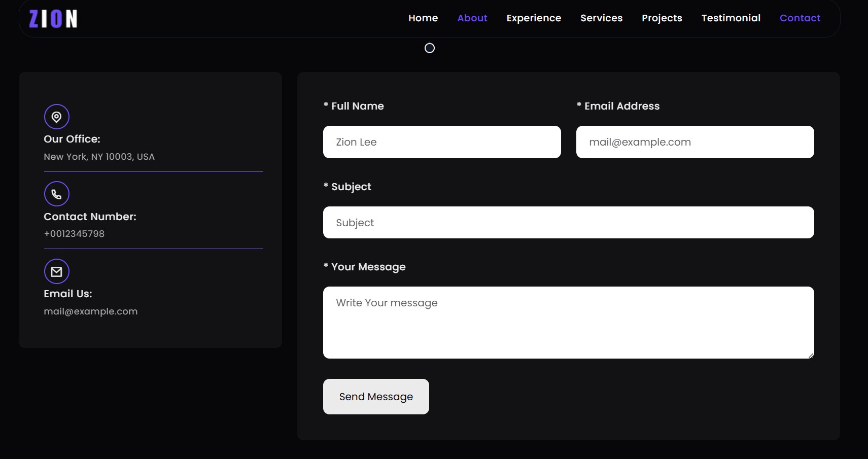This screenshot has height=459, width=868.
Task: Click the phone icon
Action: click(x=57, y=194)
